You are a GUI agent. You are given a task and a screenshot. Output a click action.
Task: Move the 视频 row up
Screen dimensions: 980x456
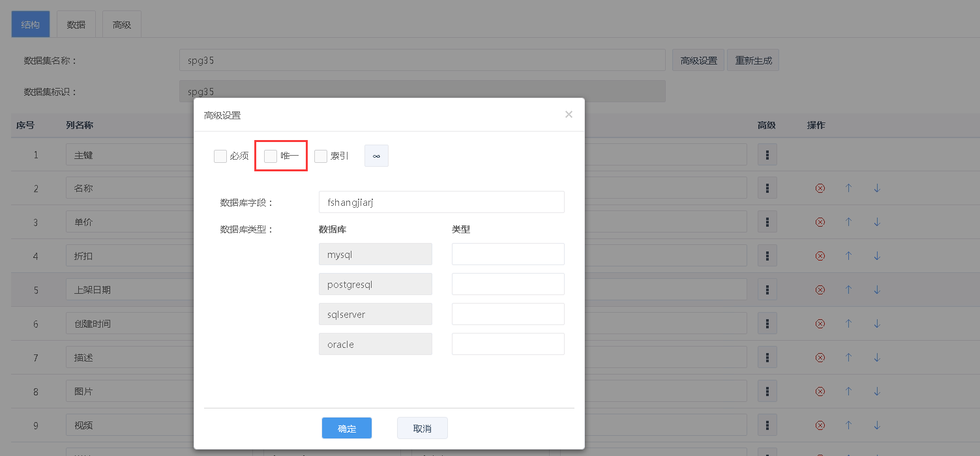coord(848,425)
